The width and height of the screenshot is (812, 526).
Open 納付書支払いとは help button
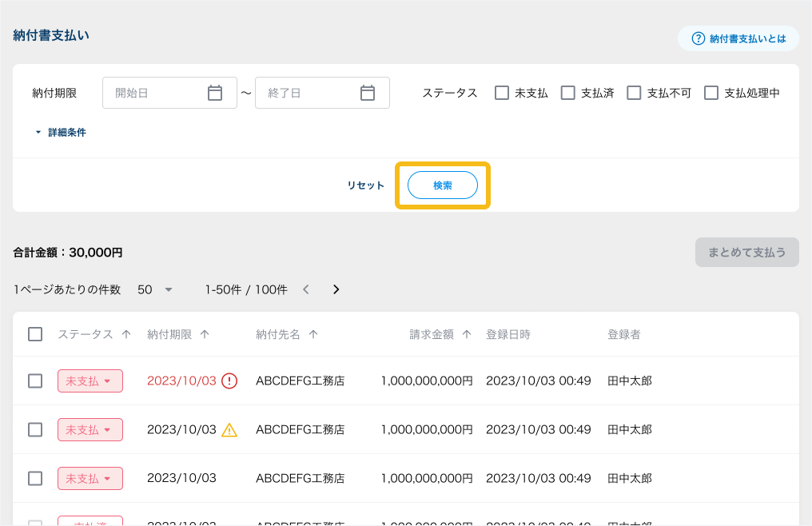point(738,38)
